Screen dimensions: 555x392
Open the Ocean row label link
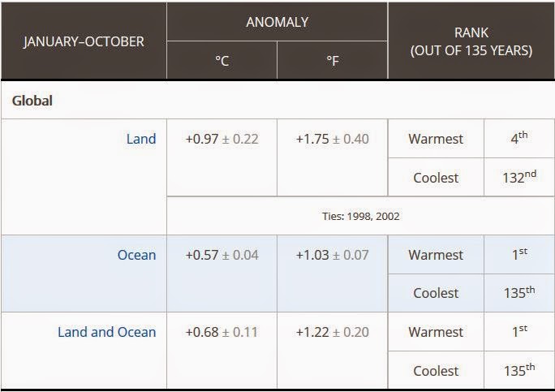tap(136, 255)
